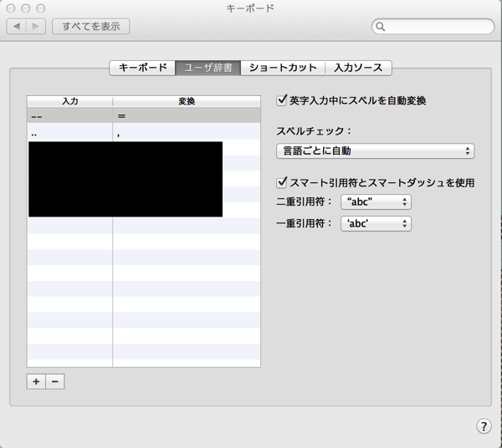Switch to the キーボード tab
The width and height of the screenshot is (502, 448).
[142, 68]
